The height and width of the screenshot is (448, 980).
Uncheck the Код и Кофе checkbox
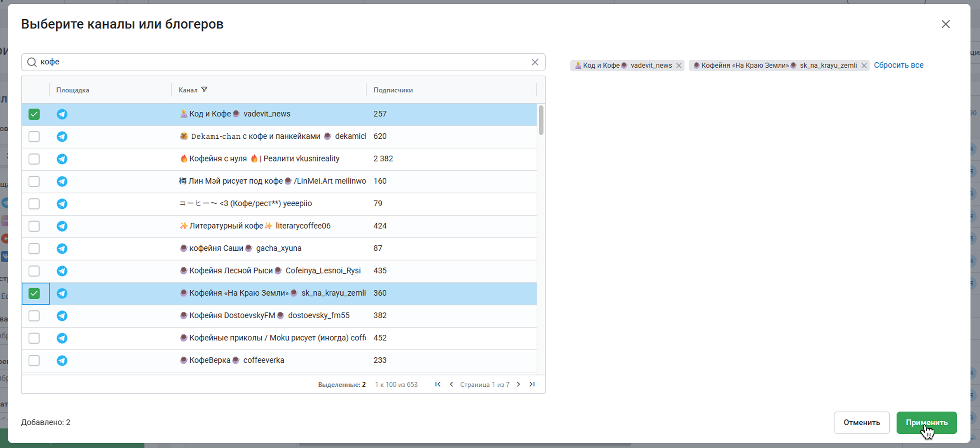[x=34, y=114]
